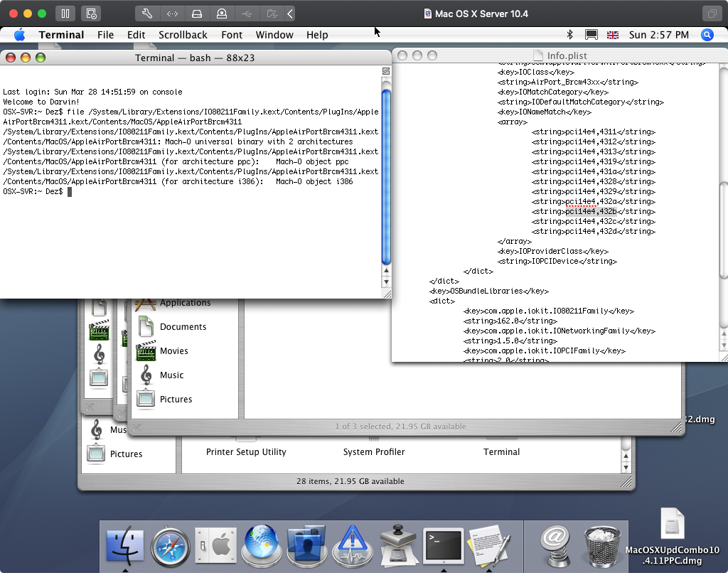This screenshot has height=573, width=728.
Task: Click the Terminal scroll up arrow
Action: (386, 271)
